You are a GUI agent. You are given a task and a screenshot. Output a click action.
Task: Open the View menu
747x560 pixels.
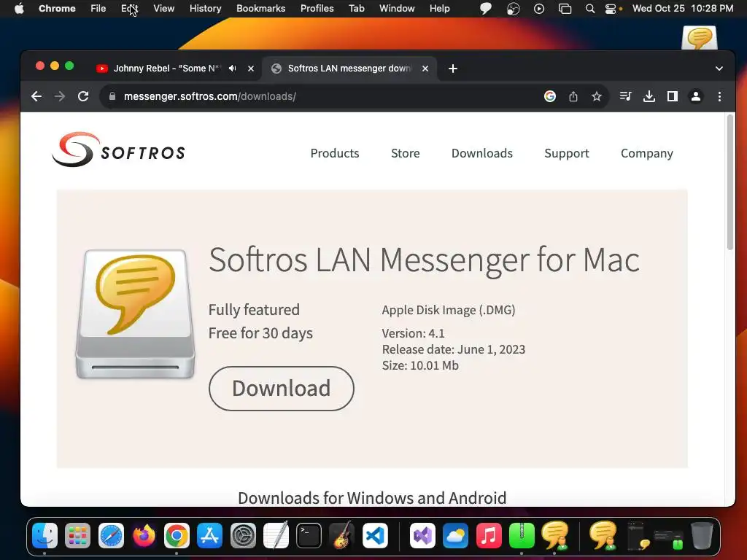[164, 9]
